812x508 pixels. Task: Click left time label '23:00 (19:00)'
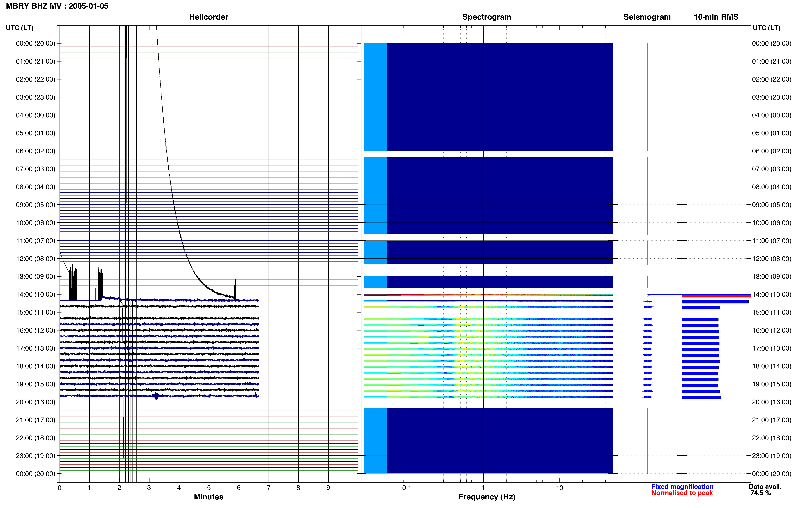tap(36, 456)
